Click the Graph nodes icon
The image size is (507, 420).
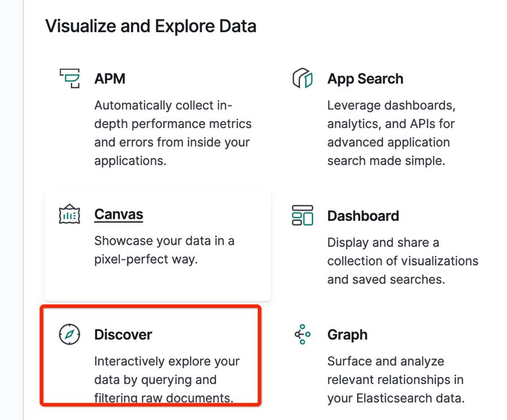point(302,334)
